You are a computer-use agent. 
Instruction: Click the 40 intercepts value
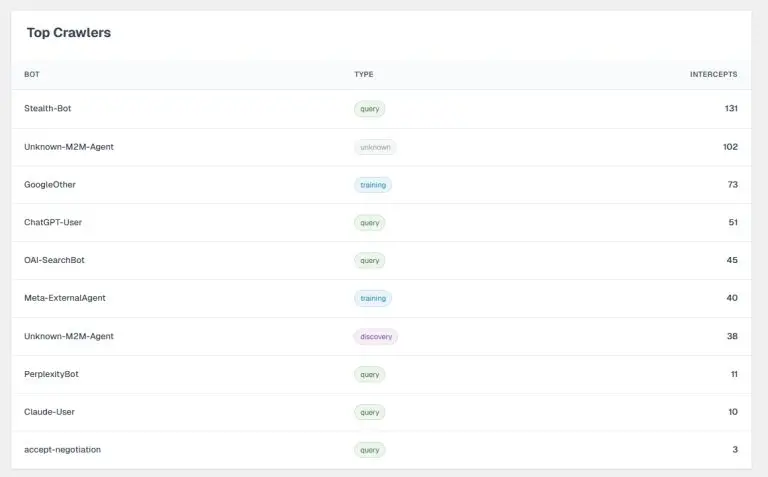732,298
